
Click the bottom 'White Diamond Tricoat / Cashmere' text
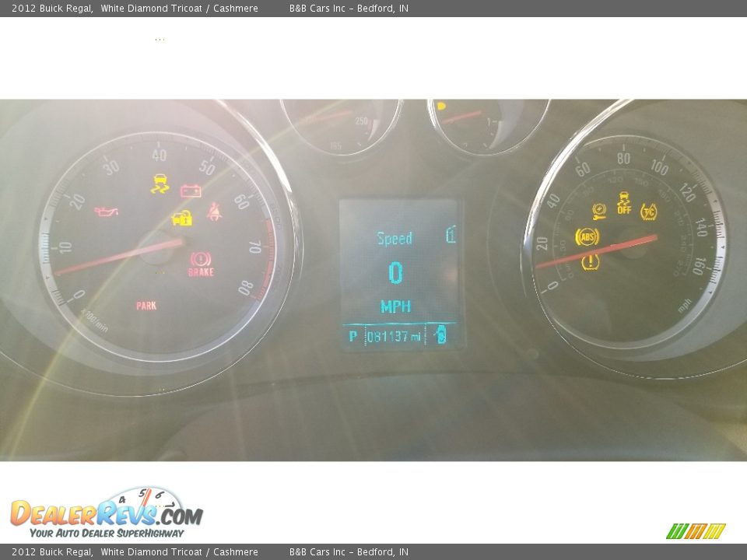pos(179,552)
